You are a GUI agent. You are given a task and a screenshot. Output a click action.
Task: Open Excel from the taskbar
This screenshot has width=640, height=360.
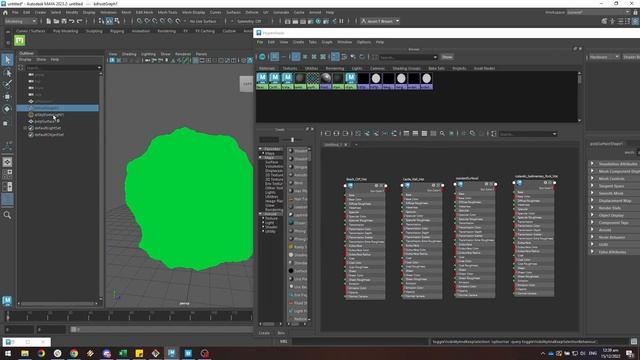(123, 353)
